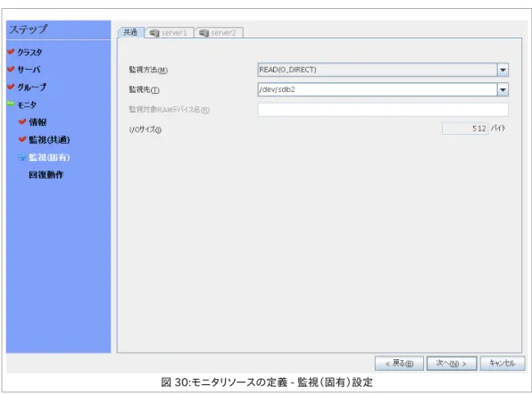The height and width of the screenshot is (395, 532).
Task: Click the I/Oサイズ label
Action: point(145,130)
